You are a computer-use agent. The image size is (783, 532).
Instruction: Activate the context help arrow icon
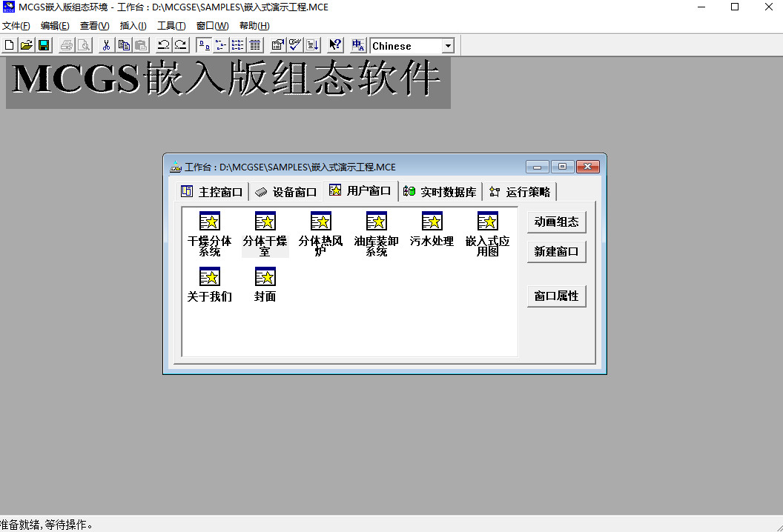pos(335,45)
